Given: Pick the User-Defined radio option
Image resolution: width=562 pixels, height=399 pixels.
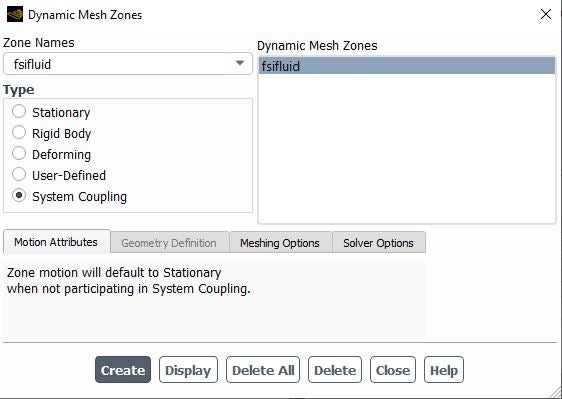Looking at the screenshot, I should pyautogui.click(x=19, y=175).
